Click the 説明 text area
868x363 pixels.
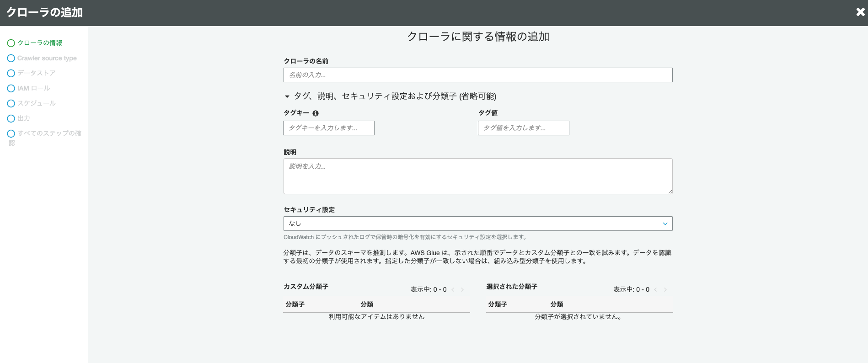[x=478, y=176]
